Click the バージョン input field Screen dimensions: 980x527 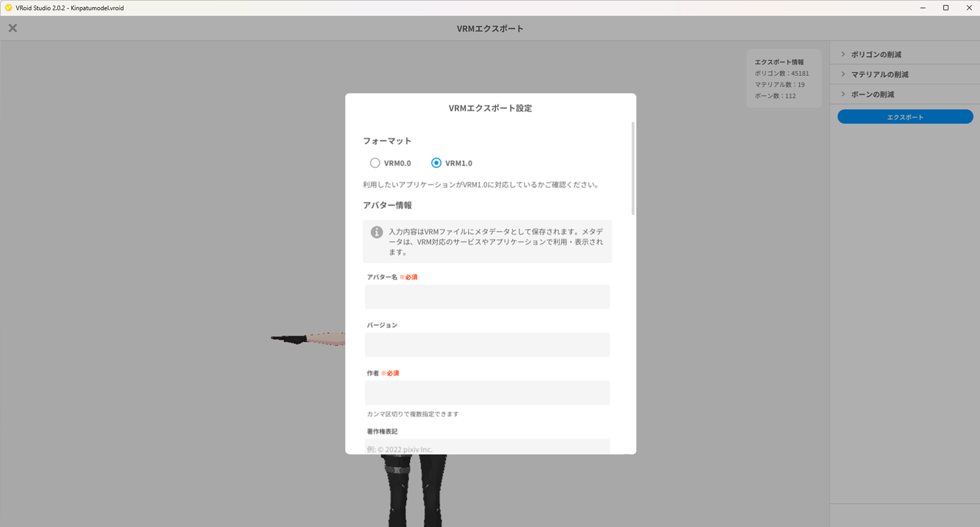[487, 345]
